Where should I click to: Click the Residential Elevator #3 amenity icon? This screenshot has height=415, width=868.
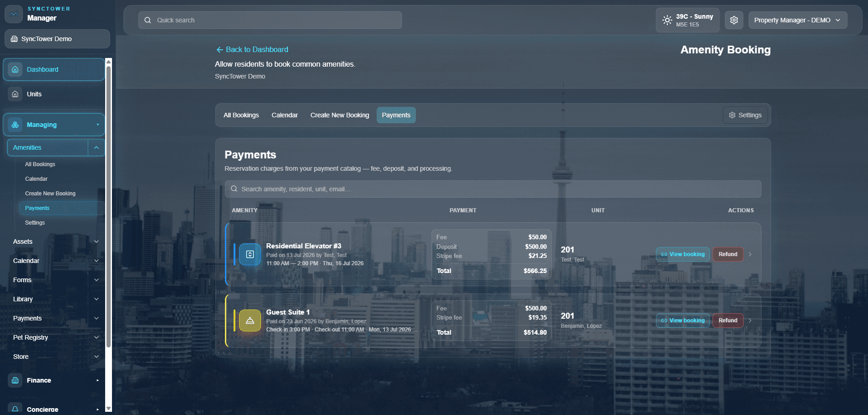(250, 254)
